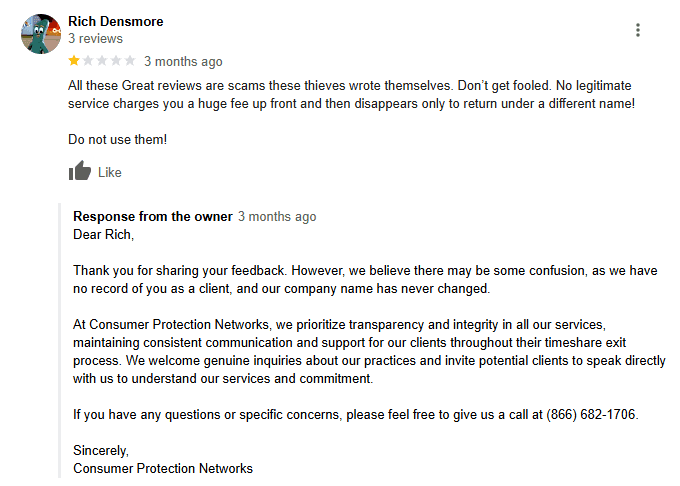Click the empty second rating star
The image size is (680, 486).
coord(87,61)
